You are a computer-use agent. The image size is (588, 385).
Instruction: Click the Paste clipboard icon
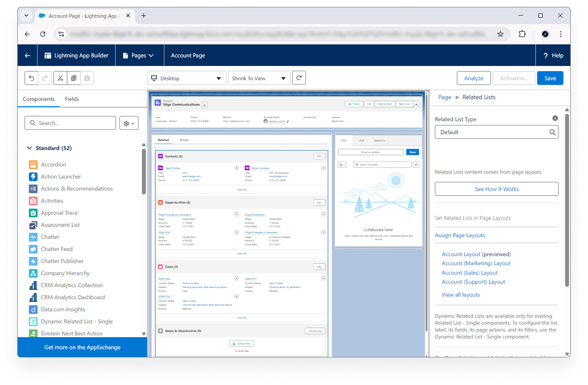[87, 78]
